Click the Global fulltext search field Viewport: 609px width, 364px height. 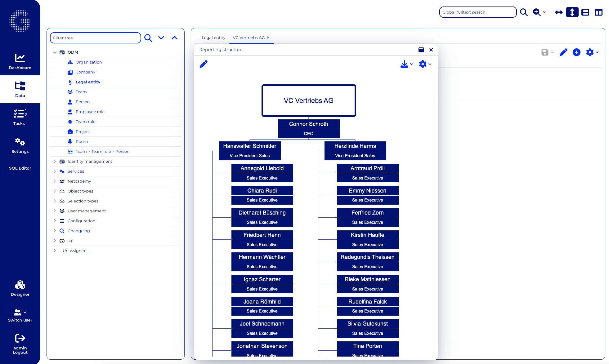[477, 12]
